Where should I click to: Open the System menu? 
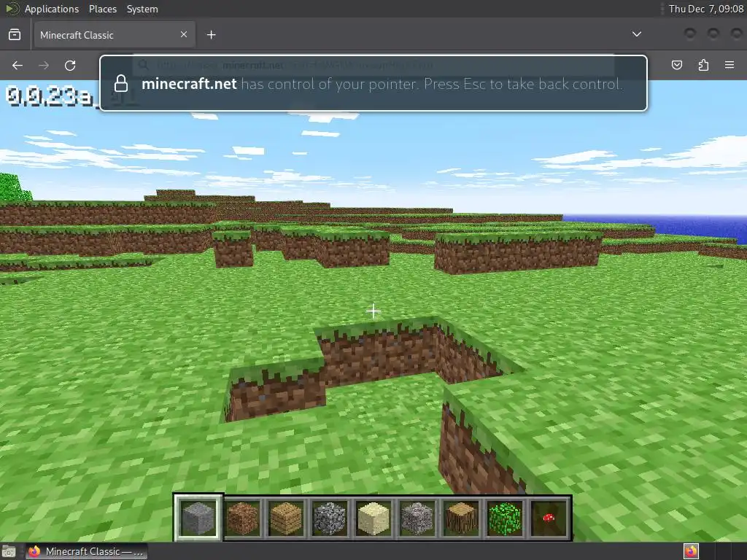(x=142, y=9)
